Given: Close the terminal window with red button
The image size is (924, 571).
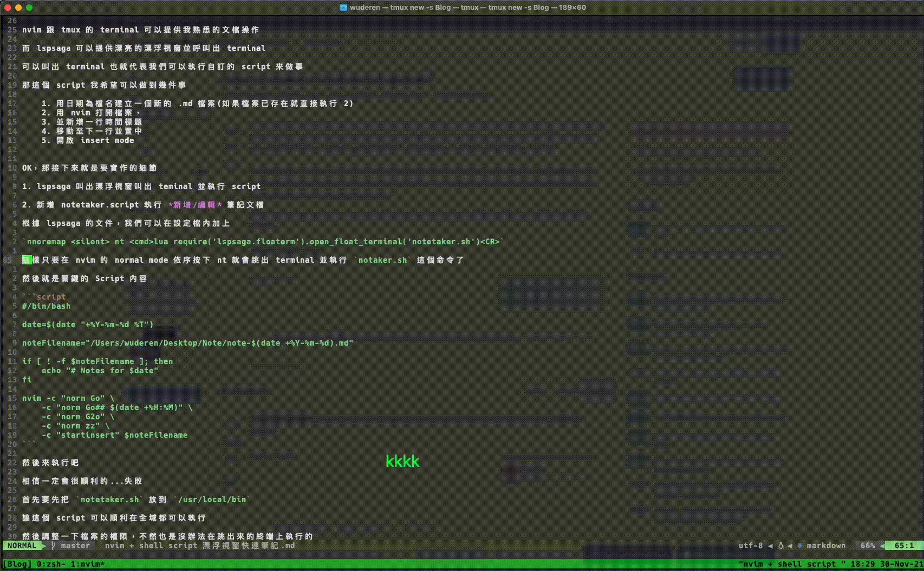Looking at the screenshot, I should click(x=7, y=8).
